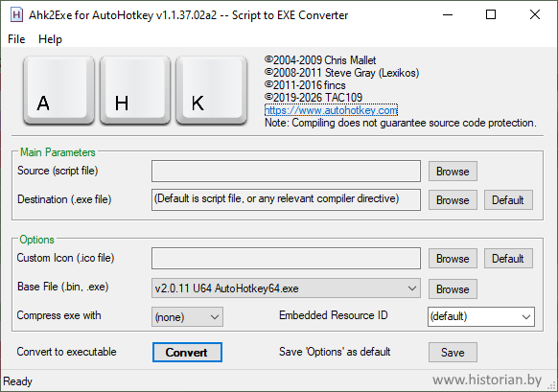Open the Help menu
Viewport: 558px width, 392px height.
50,39
